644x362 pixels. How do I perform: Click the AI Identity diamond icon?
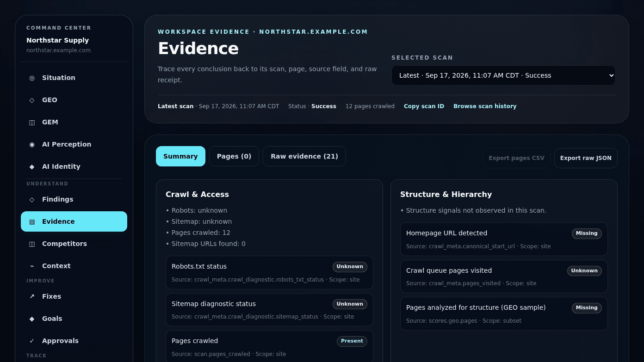tap(32, 167)
